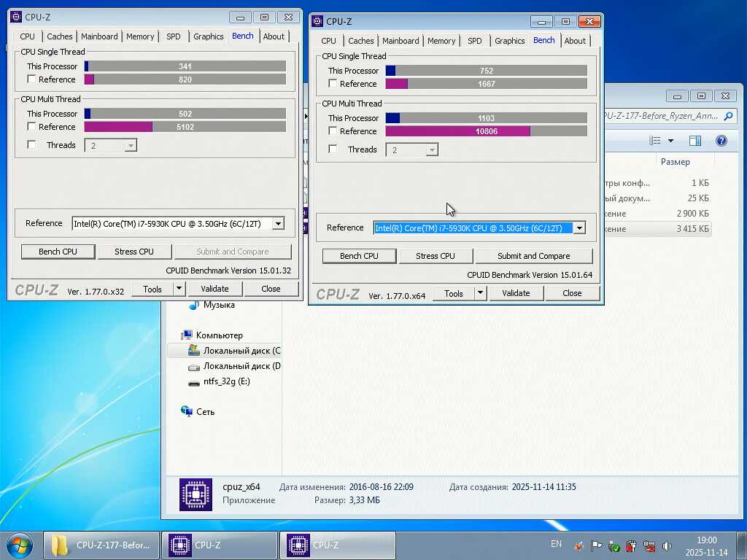Click Submit and Compare in x64 window
The height and width of the screenshot is (560, 747).
pyautogui.click(x=533, y=256)
